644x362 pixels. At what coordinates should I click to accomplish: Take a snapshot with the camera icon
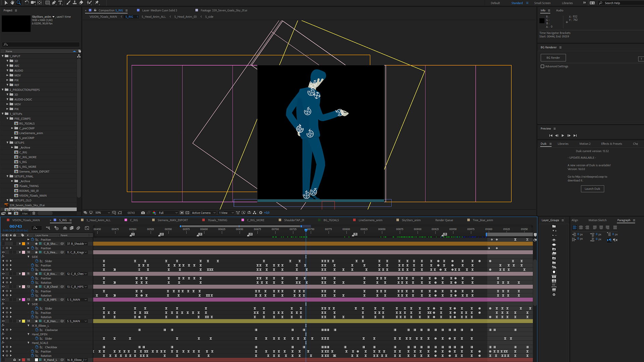click(143, 213)
